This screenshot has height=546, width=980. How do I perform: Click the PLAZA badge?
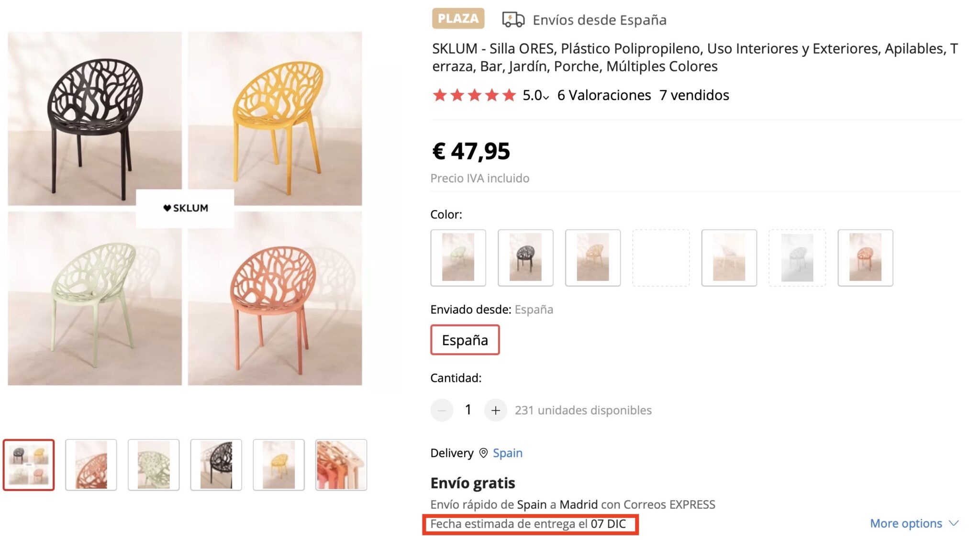point(457,19)
